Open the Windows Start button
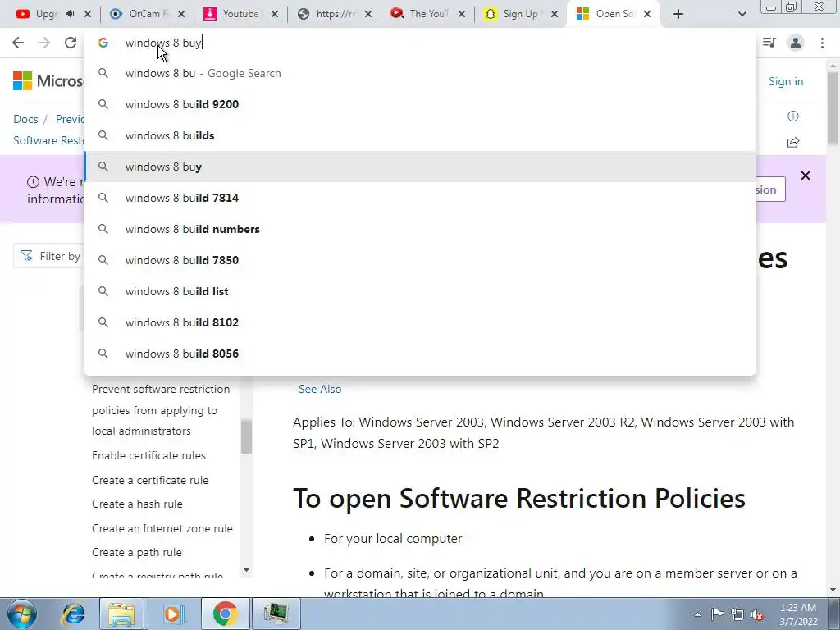This screenshot has width=840, height=630. click(21, 614)
